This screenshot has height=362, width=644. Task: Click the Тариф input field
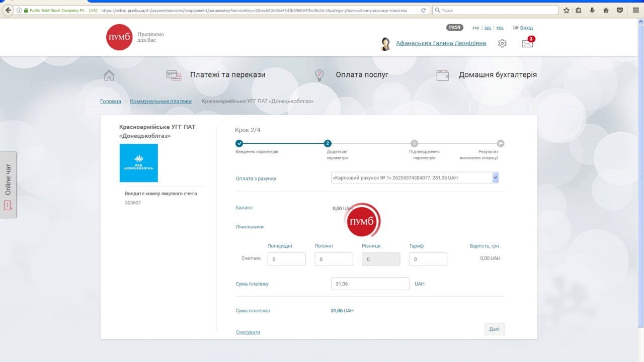coord(428,259)
